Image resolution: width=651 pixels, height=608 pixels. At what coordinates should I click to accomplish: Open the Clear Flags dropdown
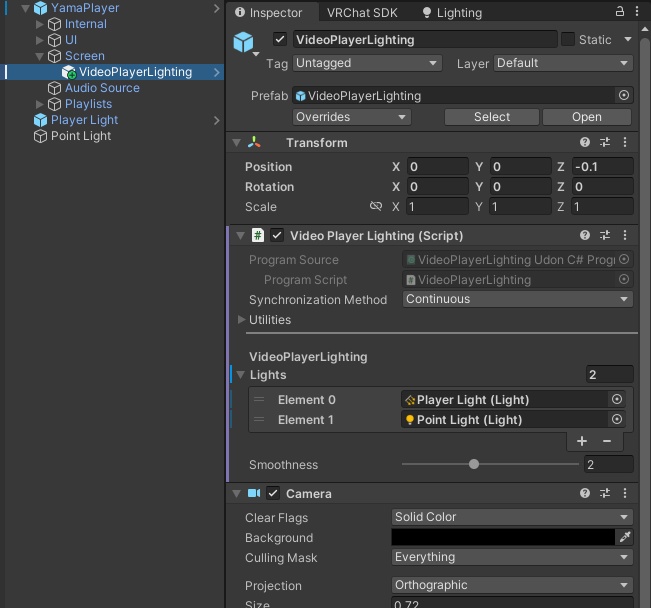(512, 517)
